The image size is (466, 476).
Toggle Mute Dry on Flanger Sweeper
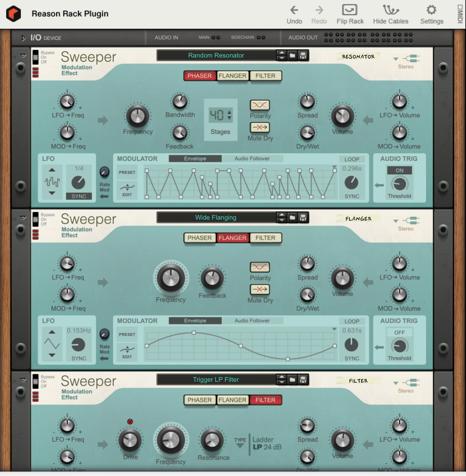click(260, 290)
